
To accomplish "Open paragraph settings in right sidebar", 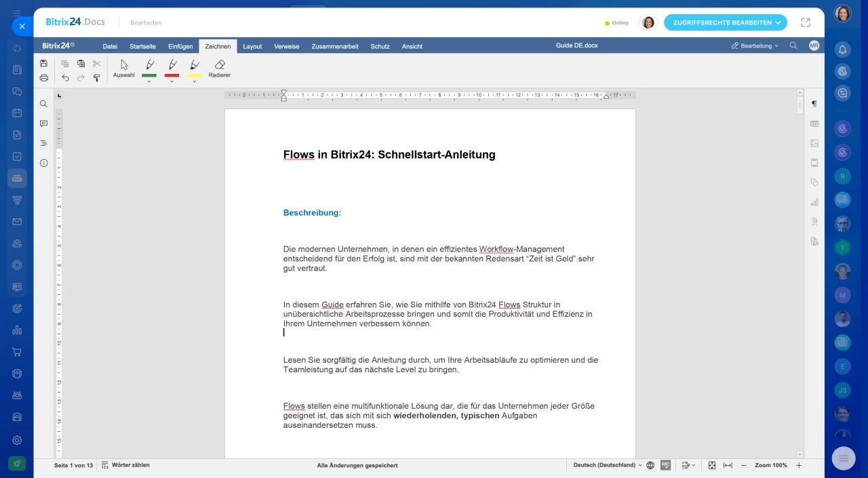I will coord(814,104).
